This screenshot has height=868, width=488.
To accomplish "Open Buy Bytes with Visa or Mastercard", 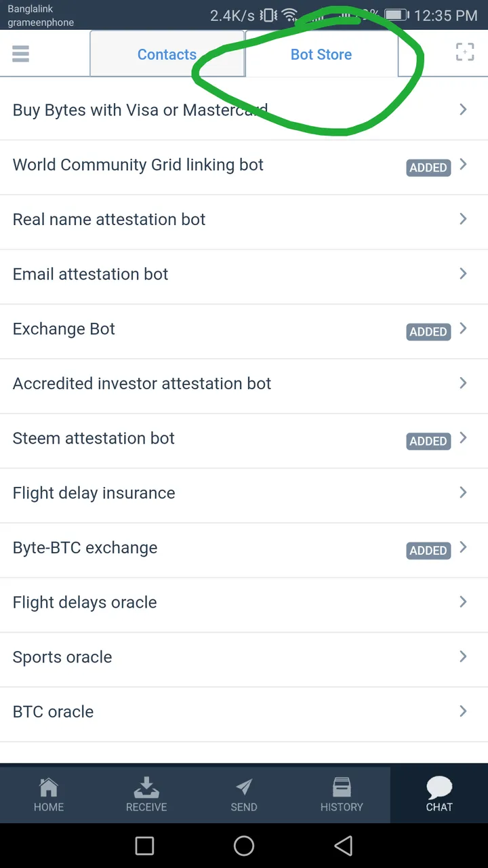I will 244,110.
